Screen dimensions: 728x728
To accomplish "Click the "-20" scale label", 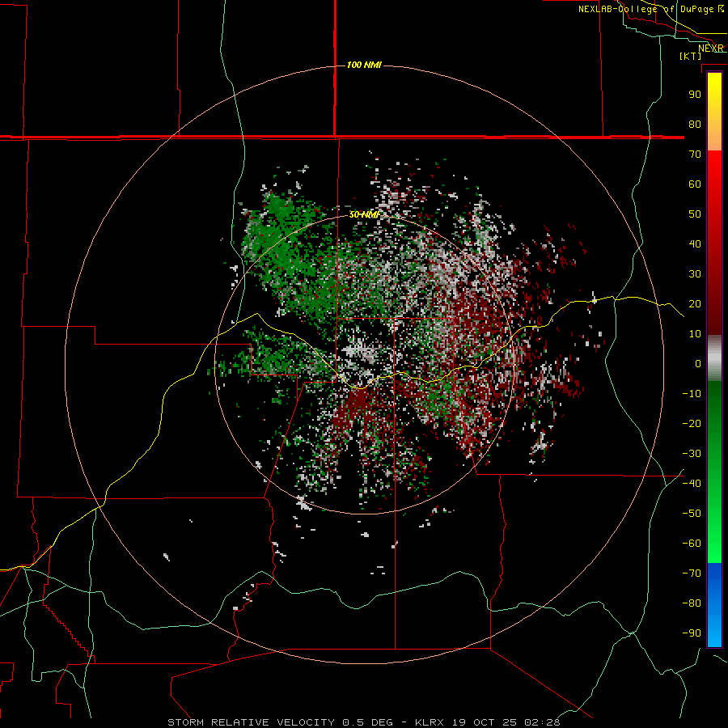I will pyautogui.click(x=692, y=423).
